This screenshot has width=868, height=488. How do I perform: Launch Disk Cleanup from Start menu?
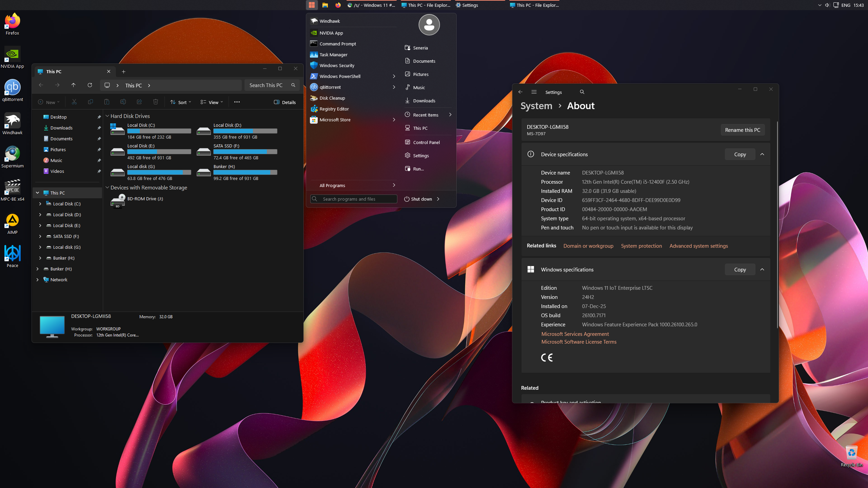click(x=332, y=98)
